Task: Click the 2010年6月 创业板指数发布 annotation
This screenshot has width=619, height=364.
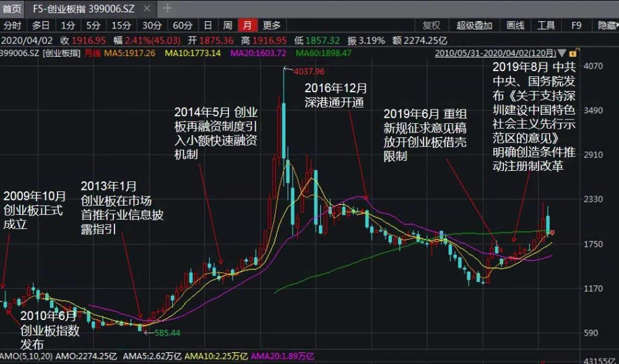Action: click(x=50, y=330)
